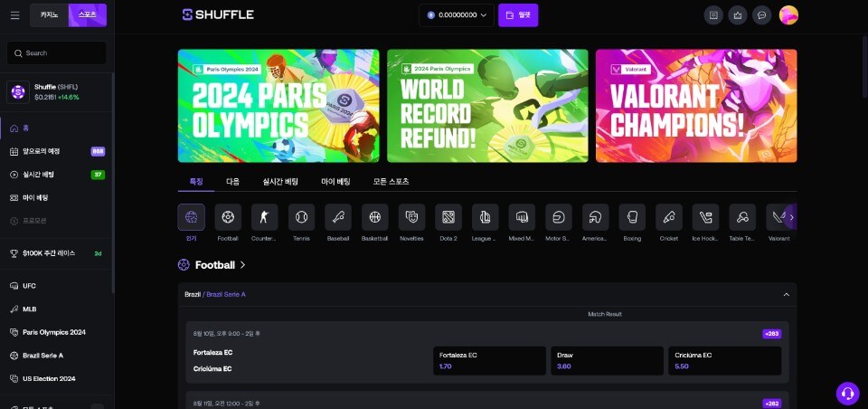The height and width of the screenshot is (409, 868).
Task: Select the 모든 스포츠 tab
Action: (x=391, y=182)
